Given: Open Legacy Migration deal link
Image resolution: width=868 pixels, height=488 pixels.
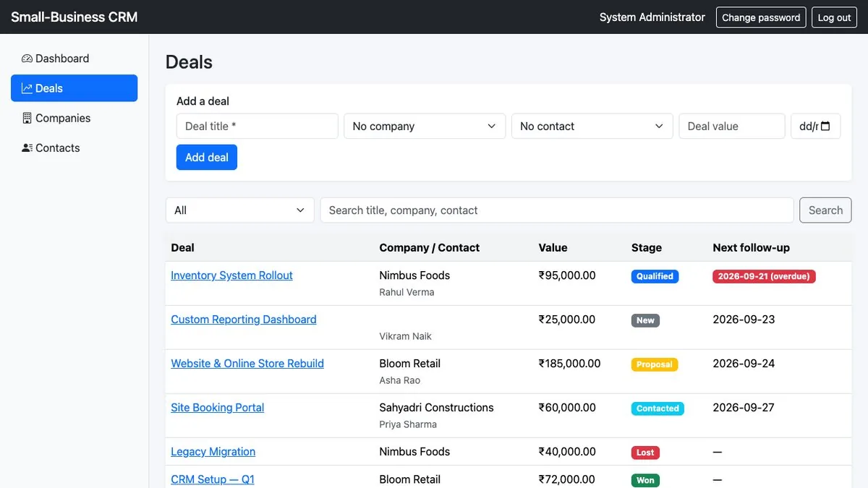Looking at the screenshot, I should pyautogui.click(x=213, y=452).
